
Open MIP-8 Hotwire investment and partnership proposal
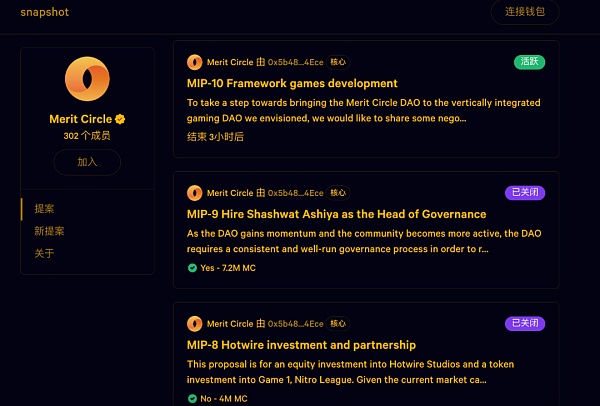301,345
